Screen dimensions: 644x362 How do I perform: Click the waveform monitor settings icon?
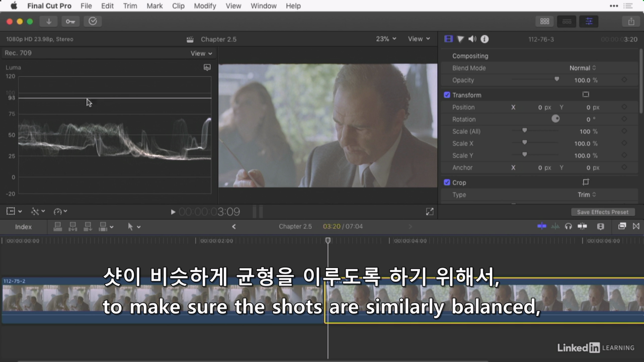pyautogui.click(x=207, y=67)
